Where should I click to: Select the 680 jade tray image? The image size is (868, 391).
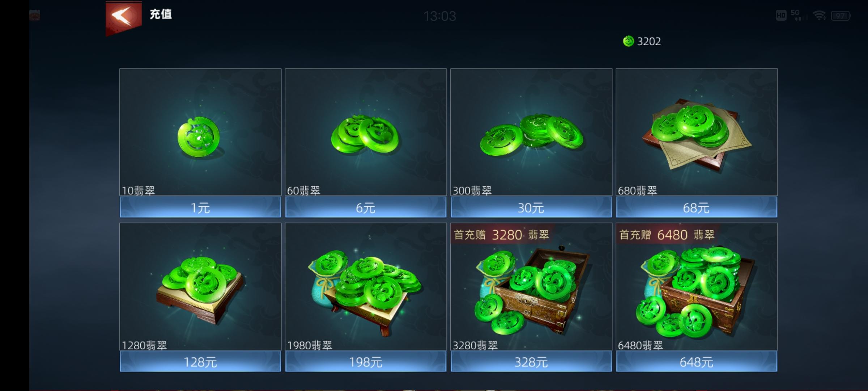697,135
